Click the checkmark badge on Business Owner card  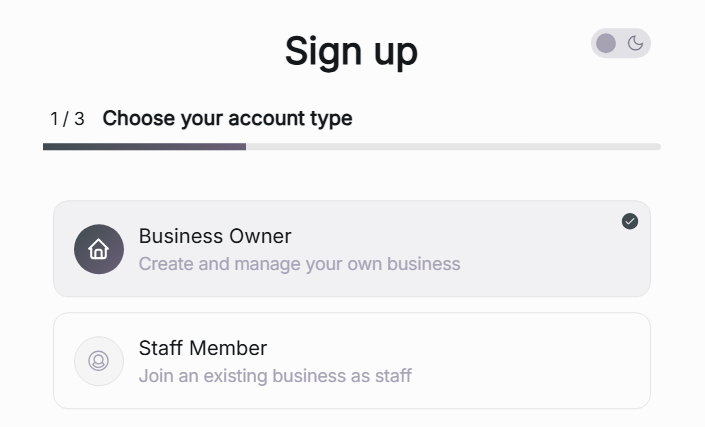click(x=630, y=221)
